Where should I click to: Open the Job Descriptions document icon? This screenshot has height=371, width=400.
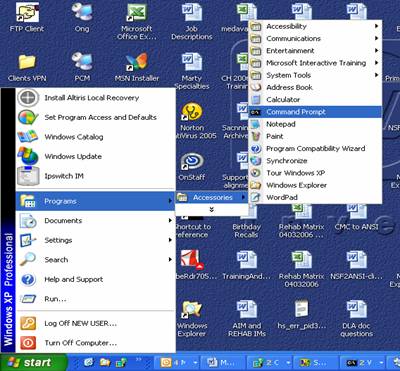pyautogui.click(x=192, y=22)
